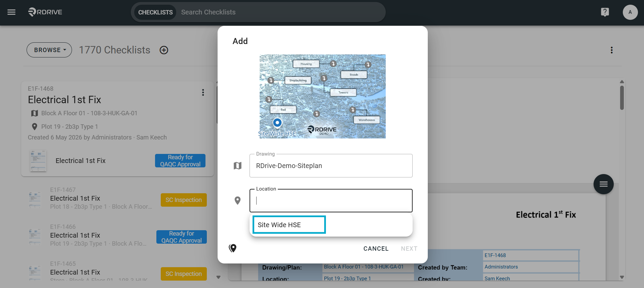Select the CHECKLISTS search scope chip
The height and width of the screenshot is (288, 644).
(x=155, y=12)
